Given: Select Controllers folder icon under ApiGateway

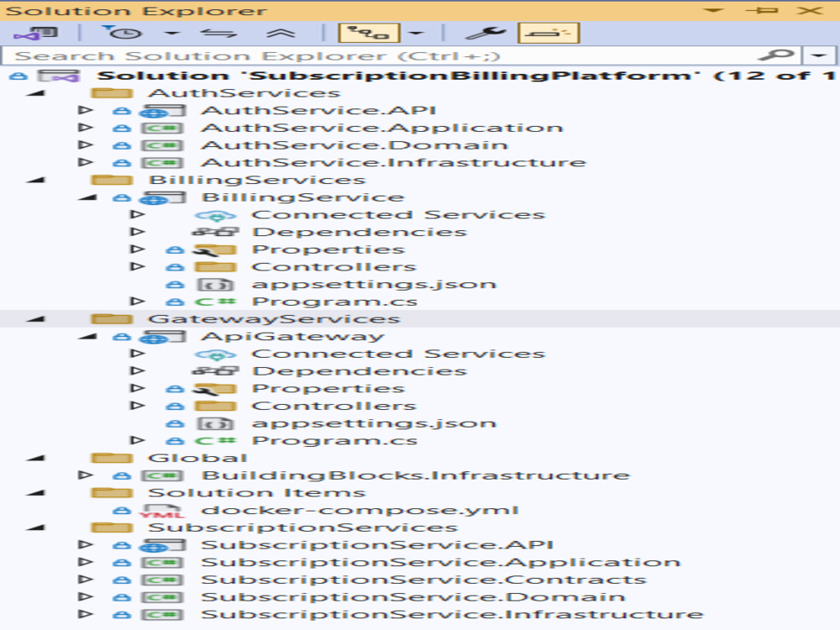Looking at the screenshot, I should (215, 406).
